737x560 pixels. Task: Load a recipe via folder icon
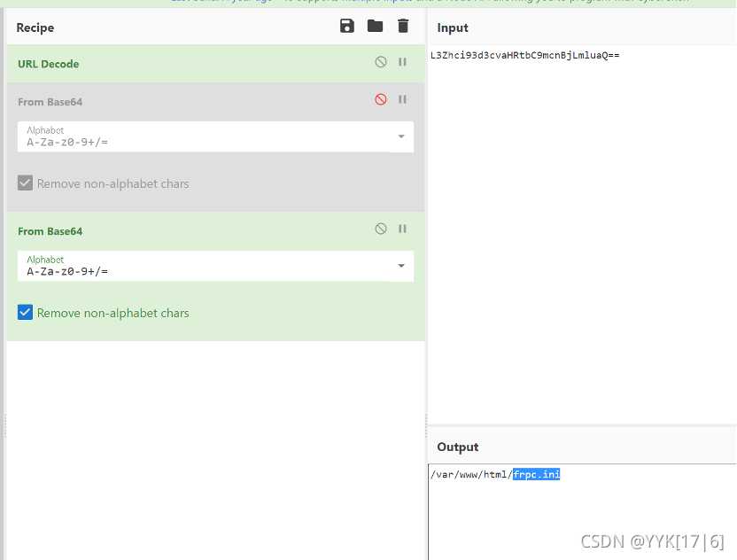[x=375, y=26]
